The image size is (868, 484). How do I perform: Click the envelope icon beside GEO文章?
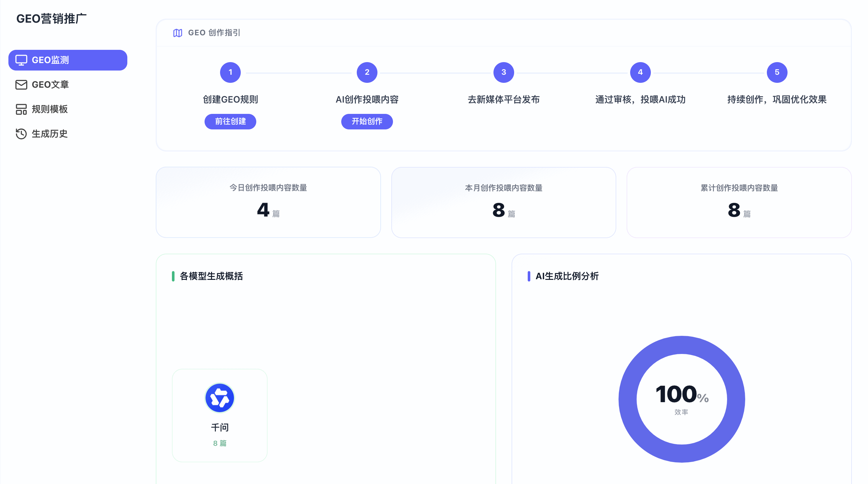point(21,85)
